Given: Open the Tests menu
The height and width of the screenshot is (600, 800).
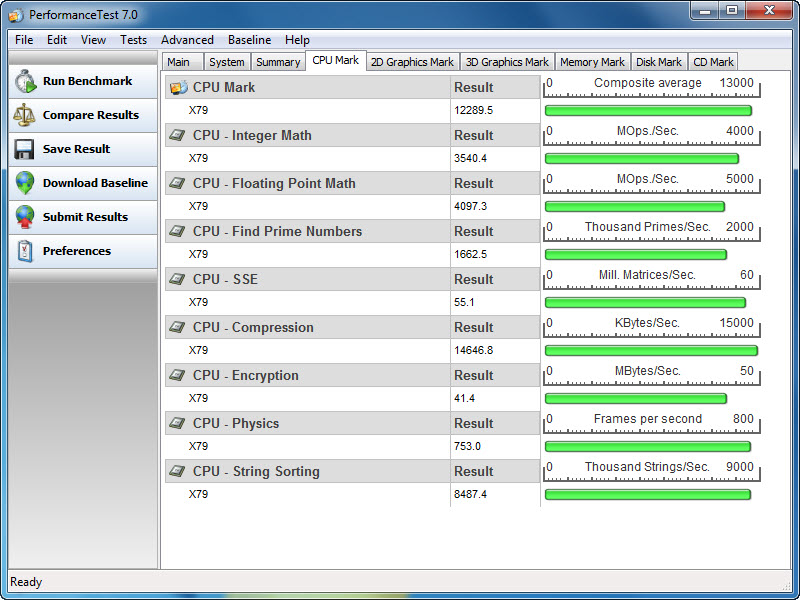Looking at the screenshot, I should tap(133, 40).
